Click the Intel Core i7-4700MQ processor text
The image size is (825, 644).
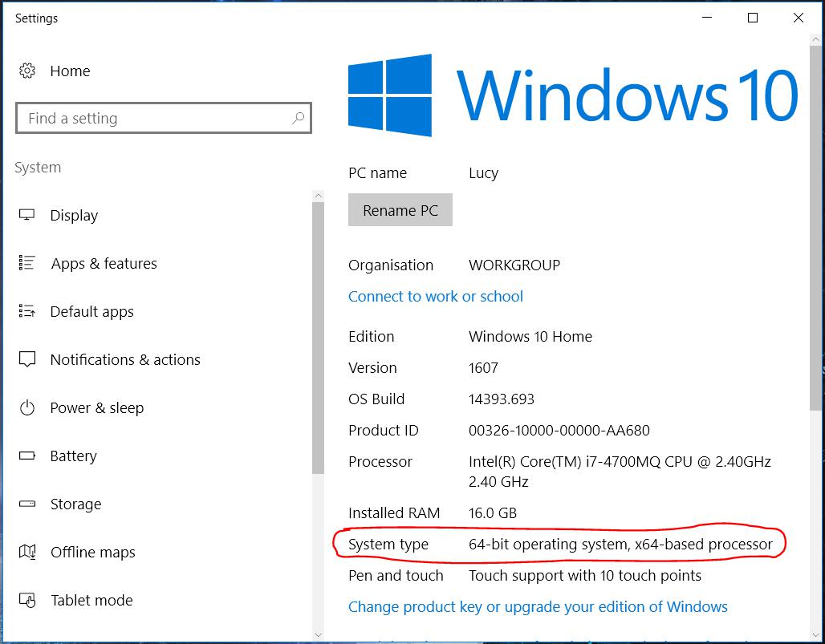(620, 472)
